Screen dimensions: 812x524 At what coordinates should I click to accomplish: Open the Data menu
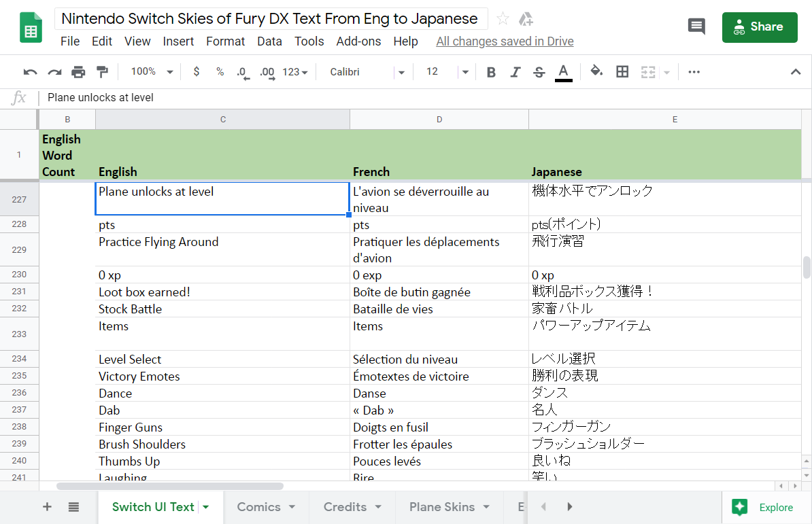point(269,41)
